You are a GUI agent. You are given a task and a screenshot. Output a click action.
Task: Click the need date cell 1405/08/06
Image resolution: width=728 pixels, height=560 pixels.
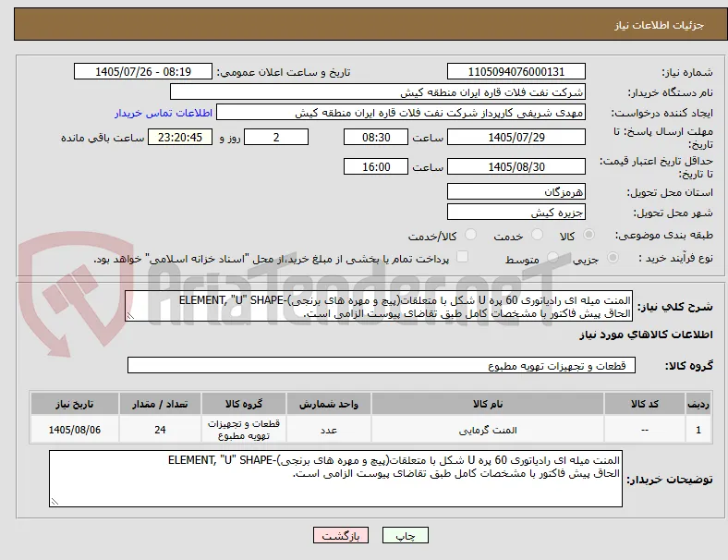pyautogui.click(x=75, y=430)
